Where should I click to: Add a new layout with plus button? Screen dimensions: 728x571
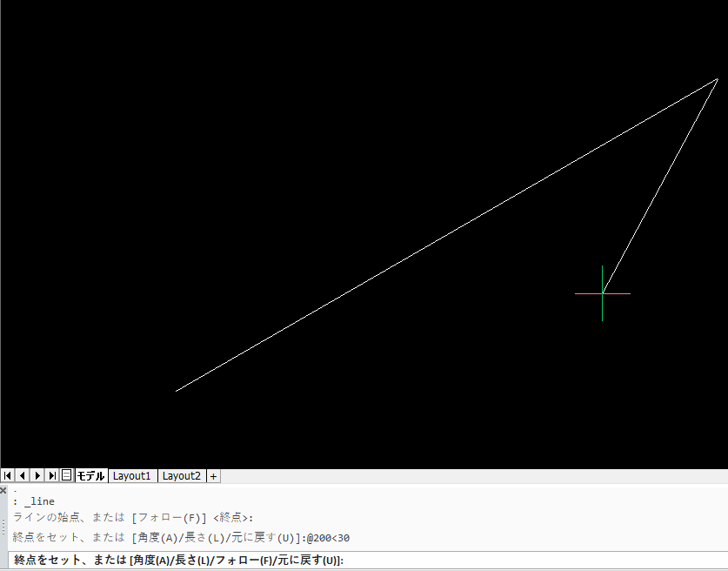[213, 476]
